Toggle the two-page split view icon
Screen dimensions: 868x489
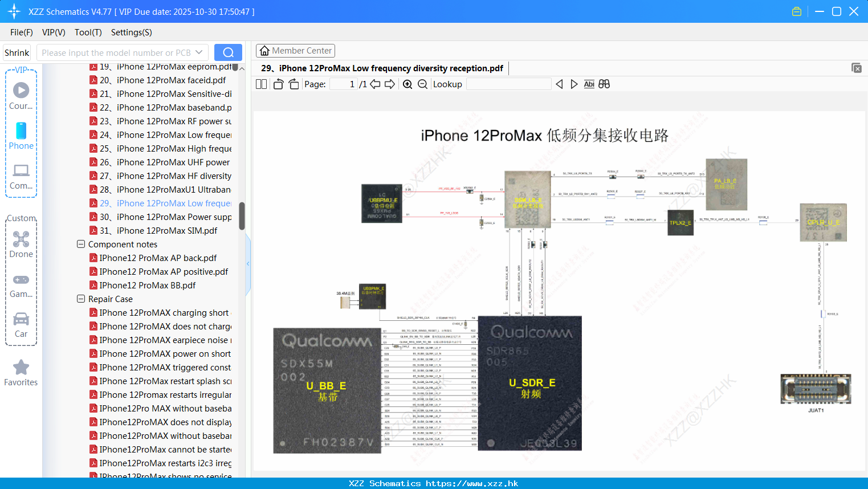261,84
